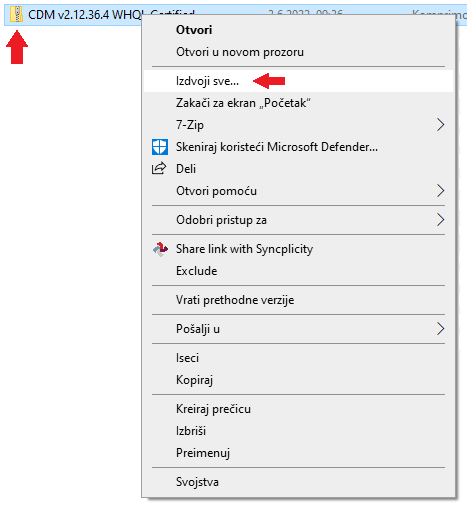467x505 pixels.
Task: Expand the Odobri pristup za submenu arrow
Action: tap(441, 220)
